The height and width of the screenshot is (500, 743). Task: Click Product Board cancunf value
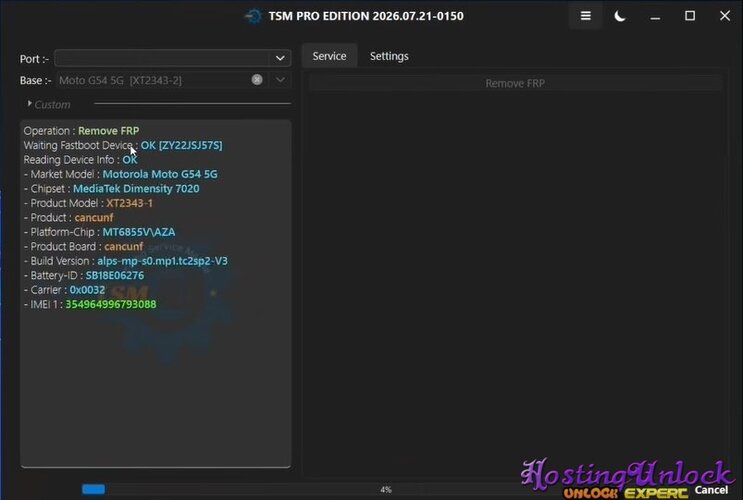tap(124, 246)
